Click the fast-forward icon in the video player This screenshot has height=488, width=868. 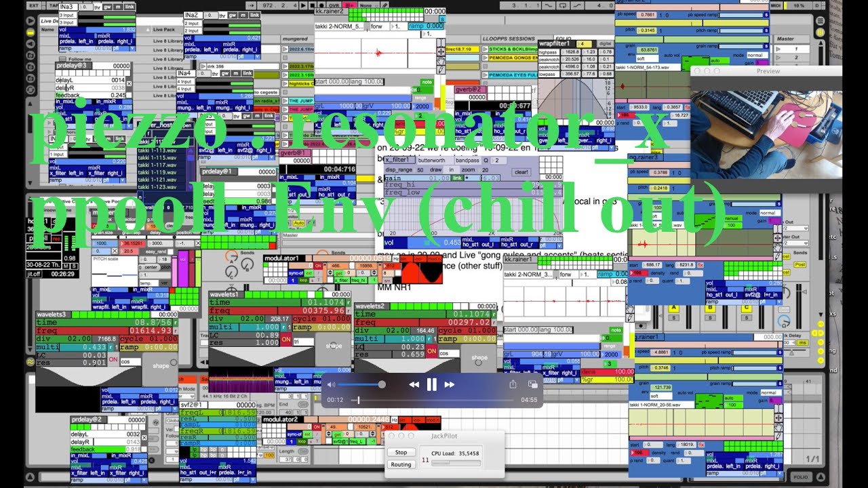[449, 384]
